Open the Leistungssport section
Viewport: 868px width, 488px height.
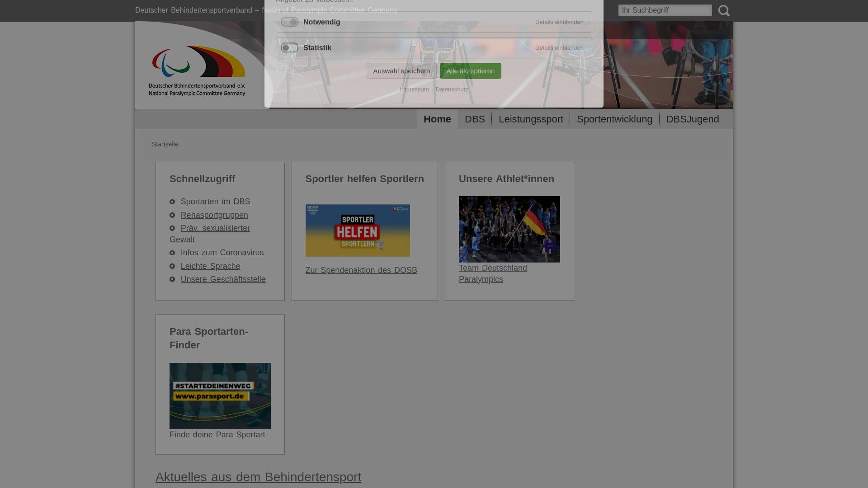point(531,119)
